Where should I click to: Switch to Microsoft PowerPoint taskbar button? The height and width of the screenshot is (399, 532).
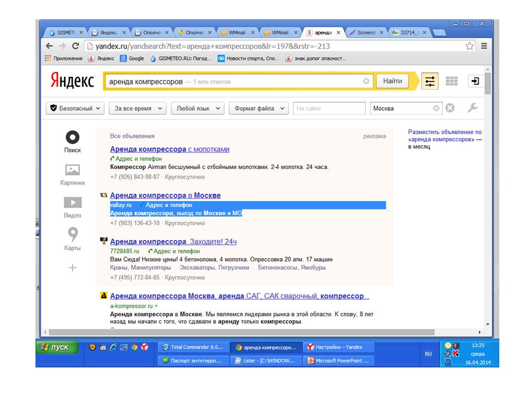tap(338, 361)
